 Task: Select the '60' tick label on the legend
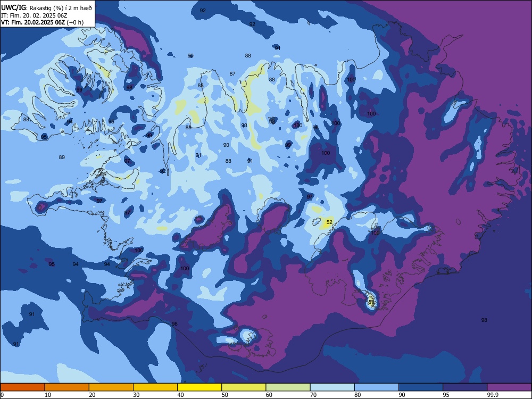pyautogui.click(x=269, y=395)
